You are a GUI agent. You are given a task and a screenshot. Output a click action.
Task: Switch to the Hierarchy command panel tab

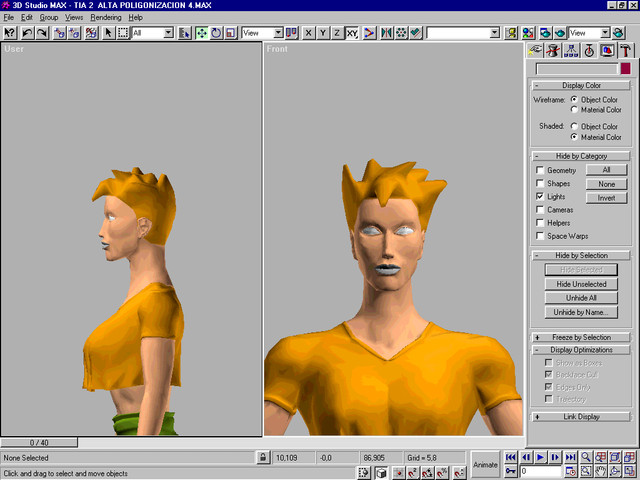coord(571,51)
